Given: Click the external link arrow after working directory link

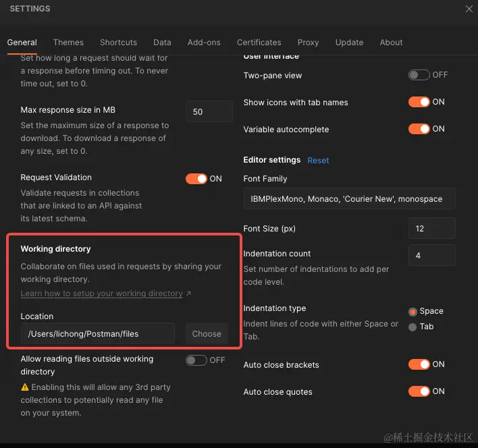Looking at the screenshot, I should click(x=188, y=293).
